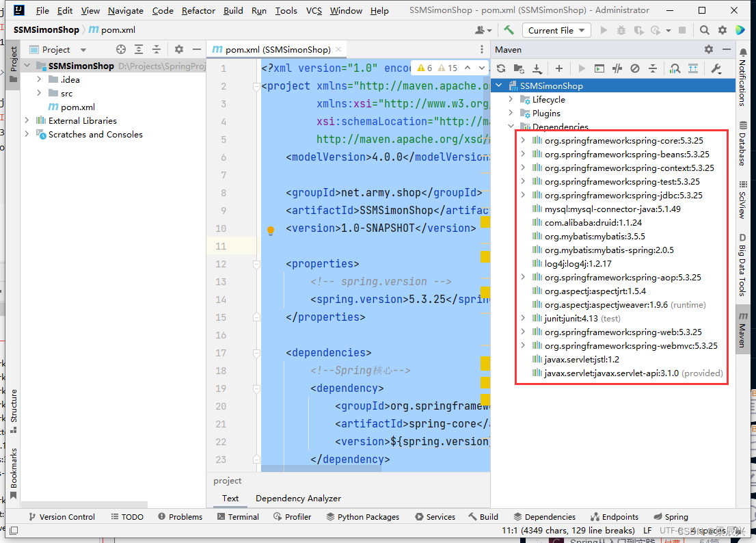Run Maven build play icon
The image size is (756, 543).
582,68
